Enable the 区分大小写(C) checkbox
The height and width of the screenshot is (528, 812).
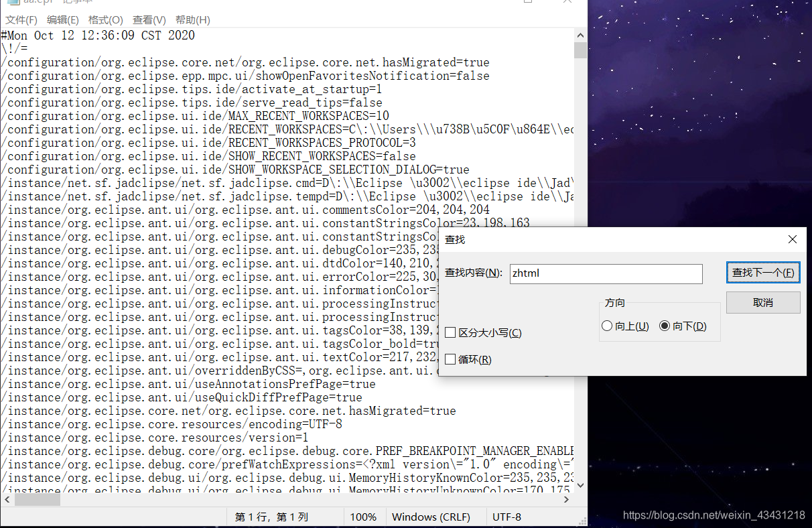coord(450,332)
